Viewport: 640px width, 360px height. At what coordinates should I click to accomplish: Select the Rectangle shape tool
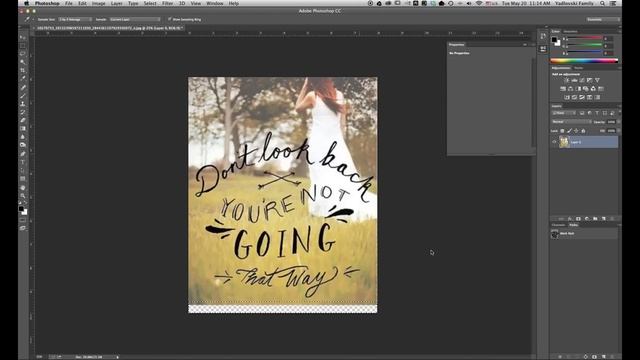click(x=23, y=179)
